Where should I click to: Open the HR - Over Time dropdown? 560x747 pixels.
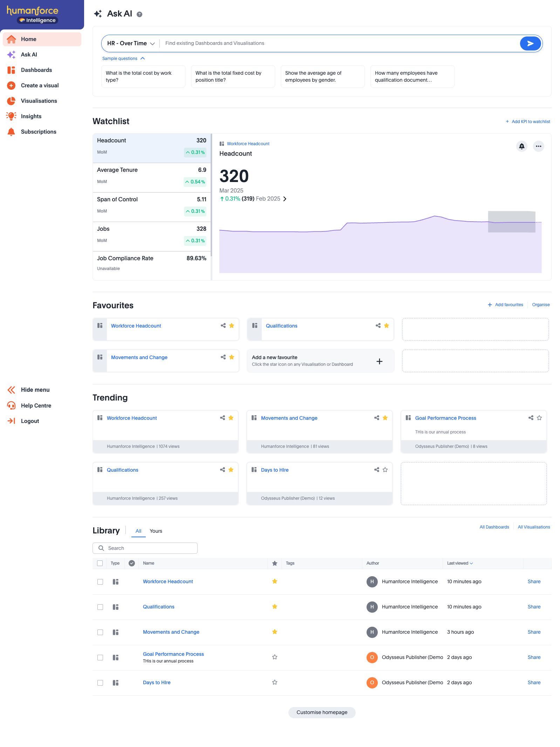click(131, 43)
